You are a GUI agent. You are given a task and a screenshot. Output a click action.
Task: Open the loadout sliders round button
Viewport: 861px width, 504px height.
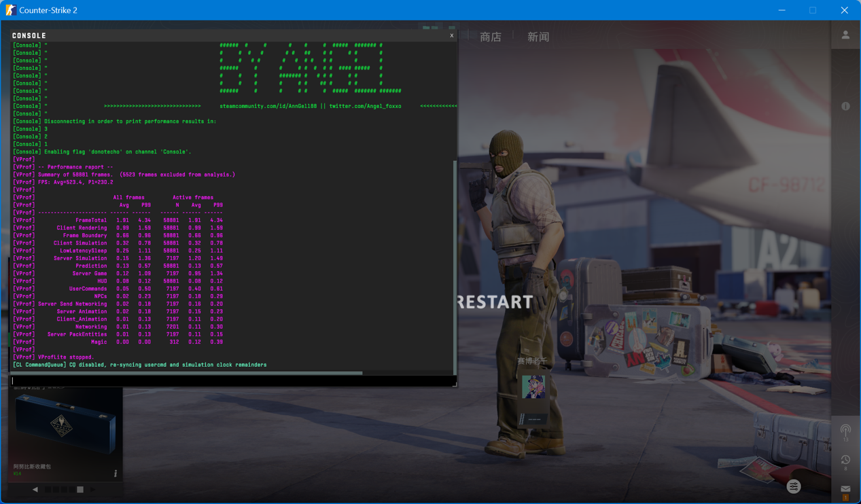(x=794, y=486)
